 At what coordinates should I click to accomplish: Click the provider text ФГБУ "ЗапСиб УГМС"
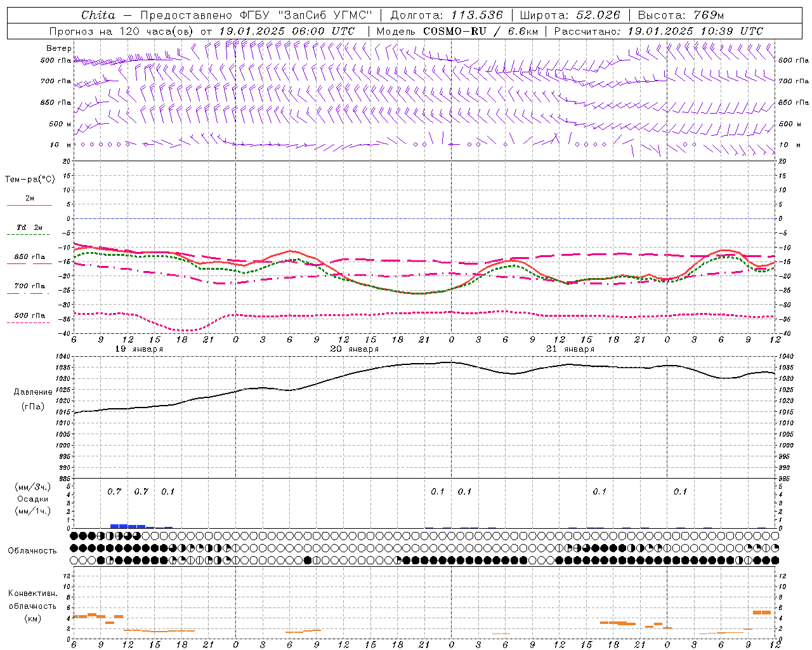[306, 15]
